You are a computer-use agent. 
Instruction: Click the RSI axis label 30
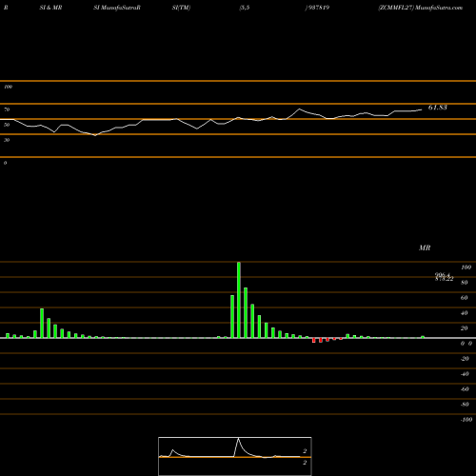coord(7,140)
